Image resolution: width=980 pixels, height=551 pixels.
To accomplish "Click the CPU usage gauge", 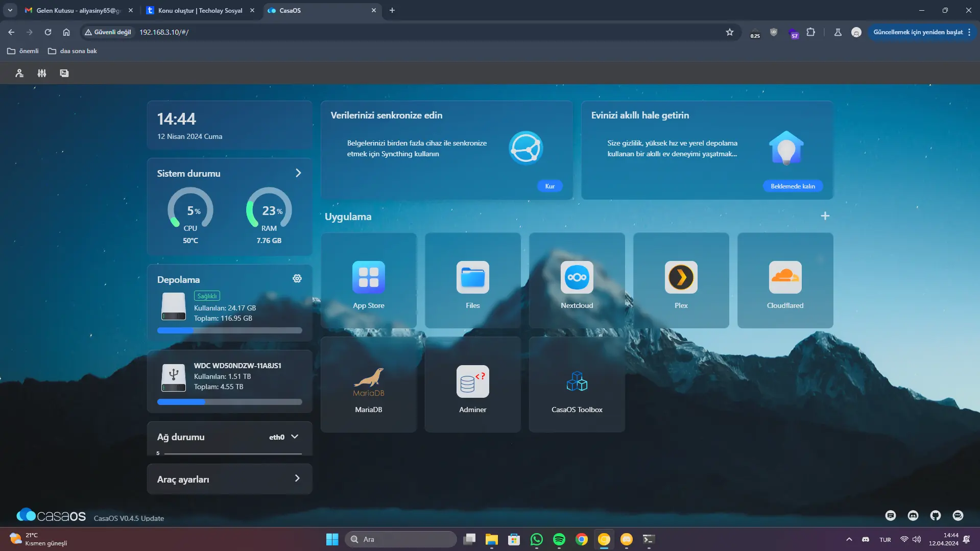I will pos(190,209).
